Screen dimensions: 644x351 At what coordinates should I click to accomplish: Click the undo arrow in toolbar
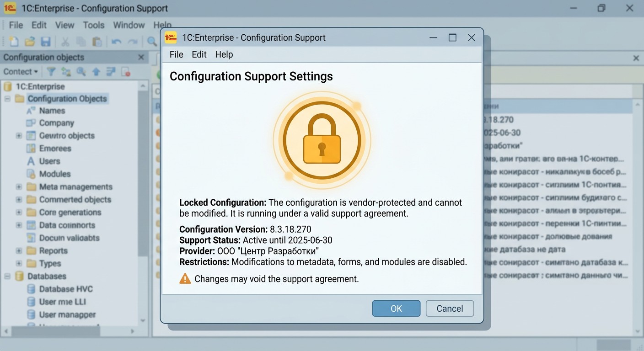click(117, 42)
